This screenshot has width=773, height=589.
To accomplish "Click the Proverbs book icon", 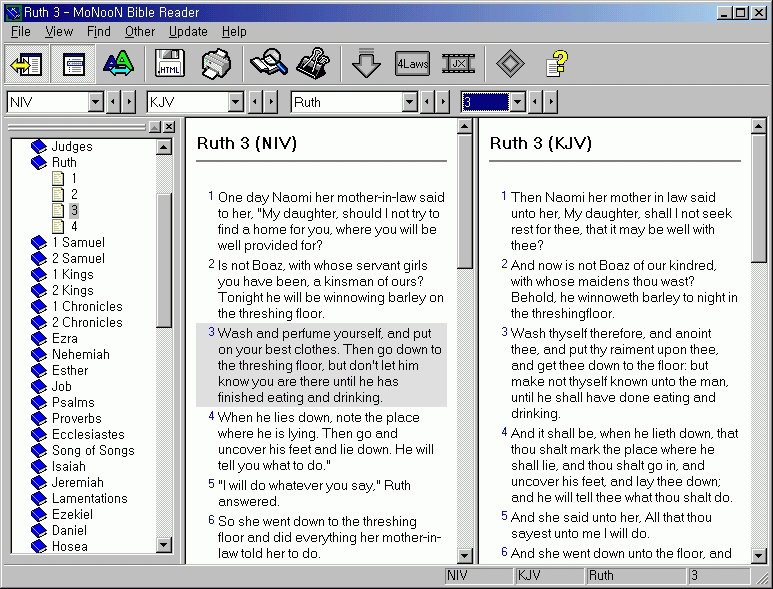I will click(x=38, y=418).
